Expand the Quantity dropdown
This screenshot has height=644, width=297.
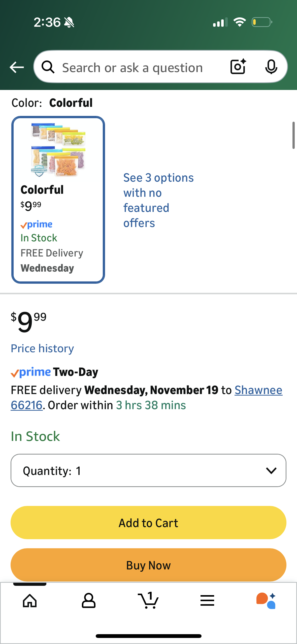[x=148, y=470]
